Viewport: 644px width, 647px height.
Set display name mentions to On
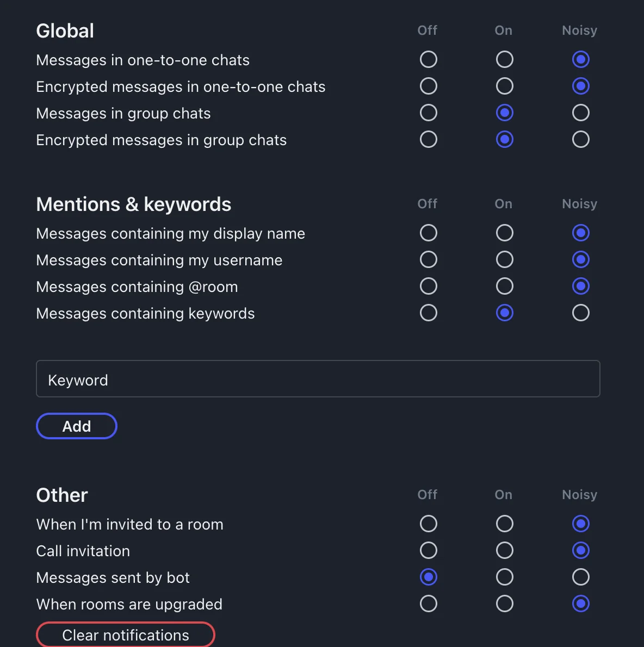click(505, 233)
